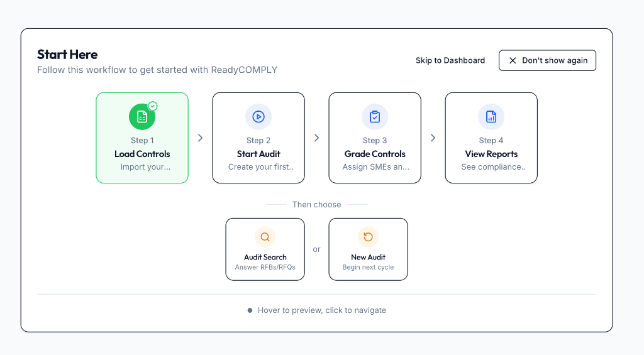
Task: Click the Grade Controls clipboard check icon
Action: pyautogui.click(x=375, y=117)
